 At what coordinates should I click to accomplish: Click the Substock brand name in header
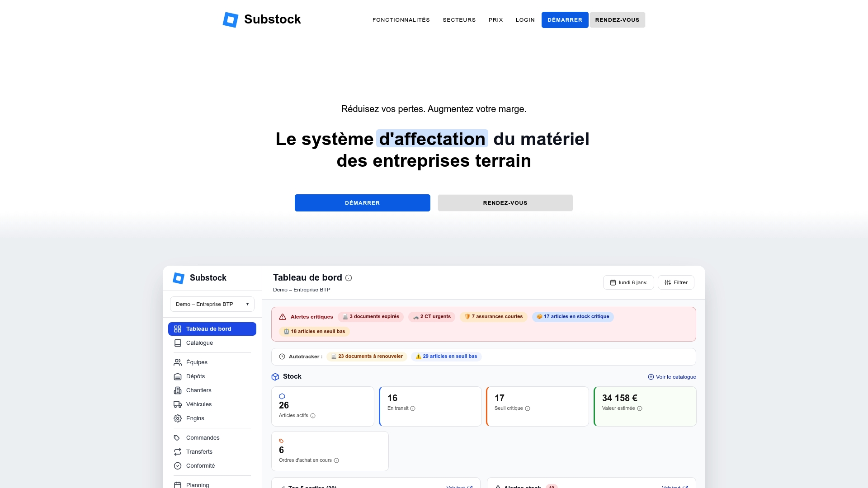coord(273,19)
